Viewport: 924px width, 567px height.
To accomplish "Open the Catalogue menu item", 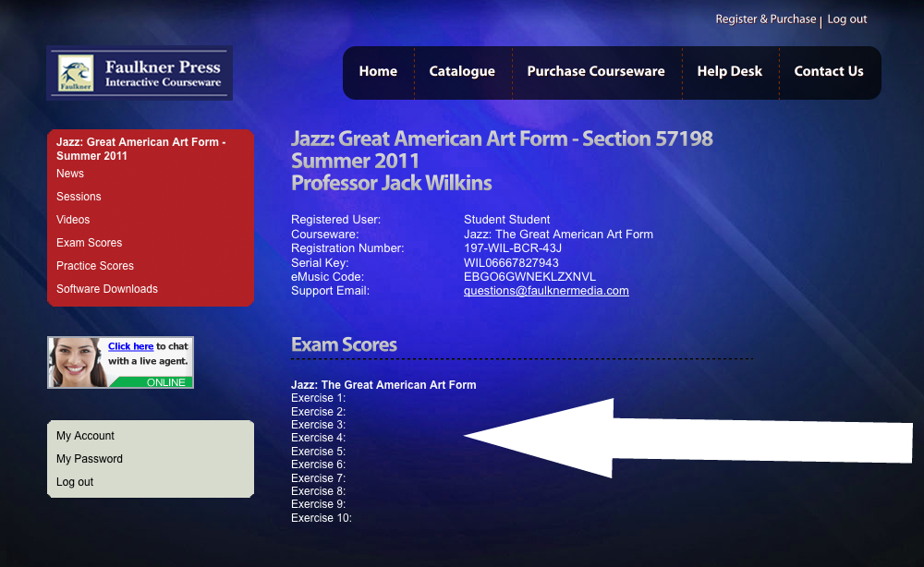I will pos(462,71).
